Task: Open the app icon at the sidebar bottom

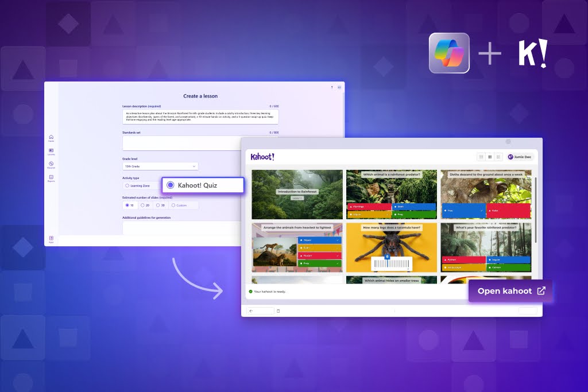Action: click(x=51, y=237)
